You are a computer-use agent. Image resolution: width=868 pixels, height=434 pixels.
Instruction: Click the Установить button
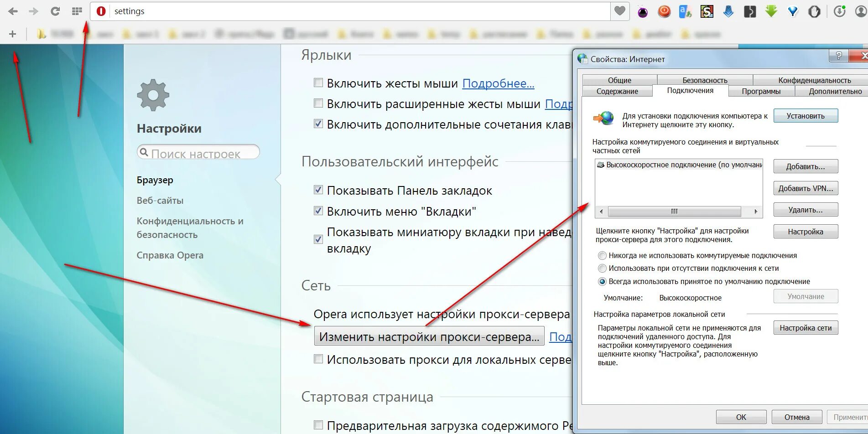coord(806,116)
